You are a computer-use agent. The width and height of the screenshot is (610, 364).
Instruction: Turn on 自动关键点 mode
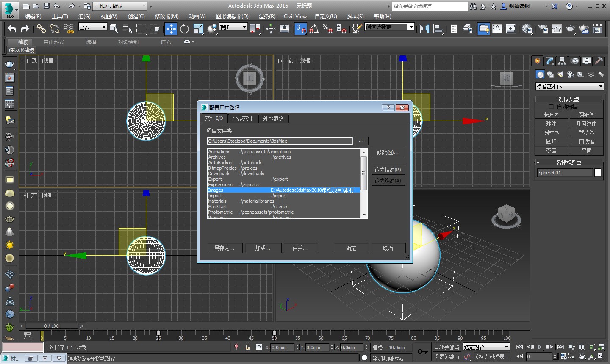(x=447, y=347)
